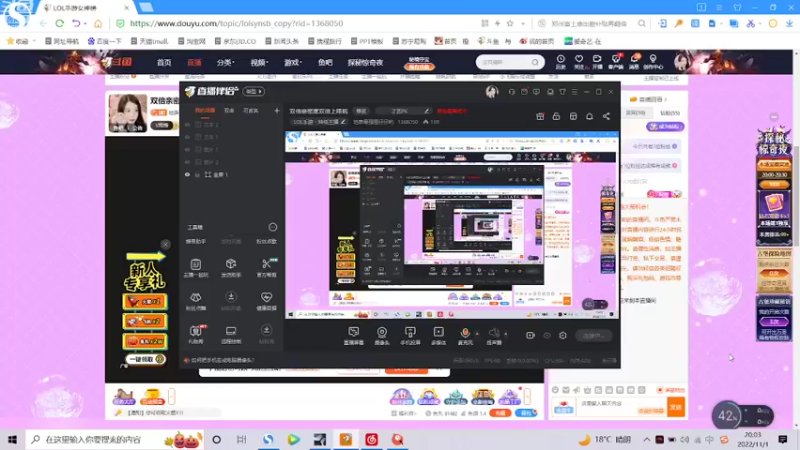Open the Windows Start menu
Image resolution: width=800 pixels, height=450 pixels.
[13, 439]
